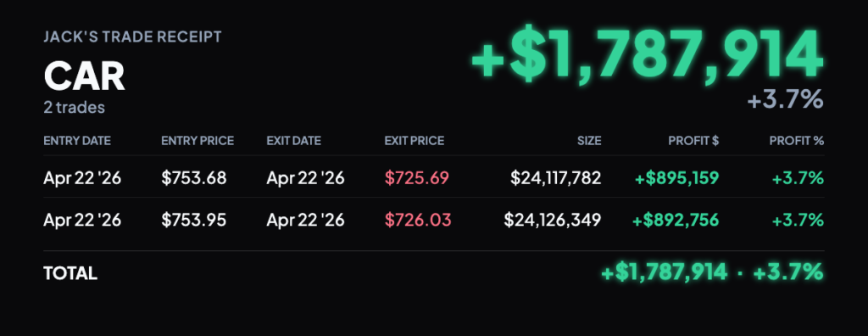Click the large +$1,787,914 profit figure
Image resolution: width=868 pixels, height=336 pixels.
pos(647,53)
